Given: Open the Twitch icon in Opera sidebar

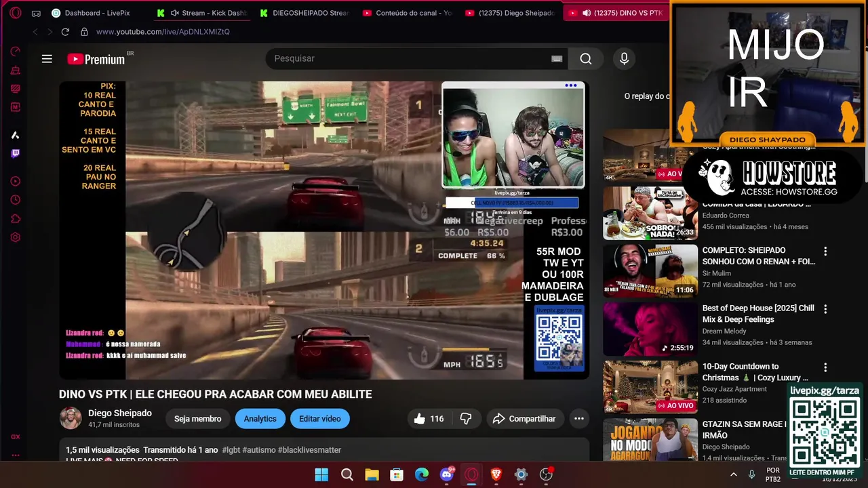Looking at the screenshot, I should click(15, 153).
